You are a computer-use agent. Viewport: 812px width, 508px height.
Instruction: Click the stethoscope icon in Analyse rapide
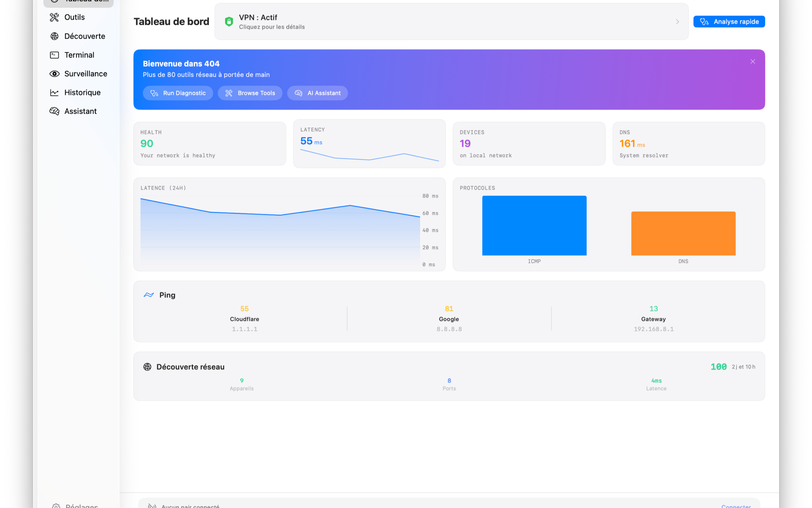tap(704, 21)
